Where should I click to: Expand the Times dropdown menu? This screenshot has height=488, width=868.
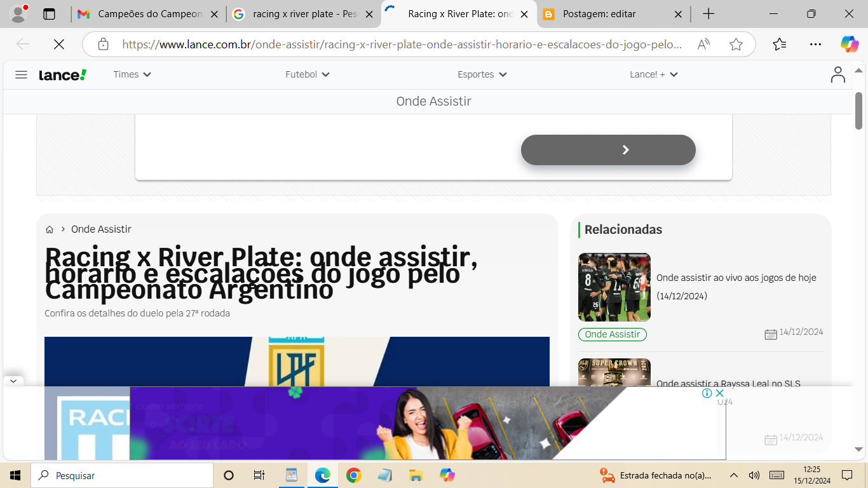click(x=132, y=74)
